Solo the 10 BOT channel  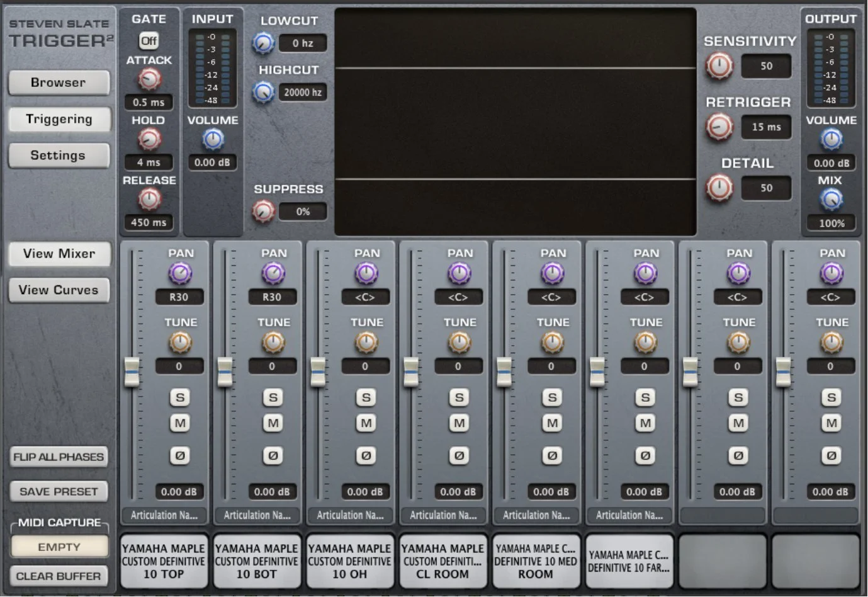click(273, 397)
